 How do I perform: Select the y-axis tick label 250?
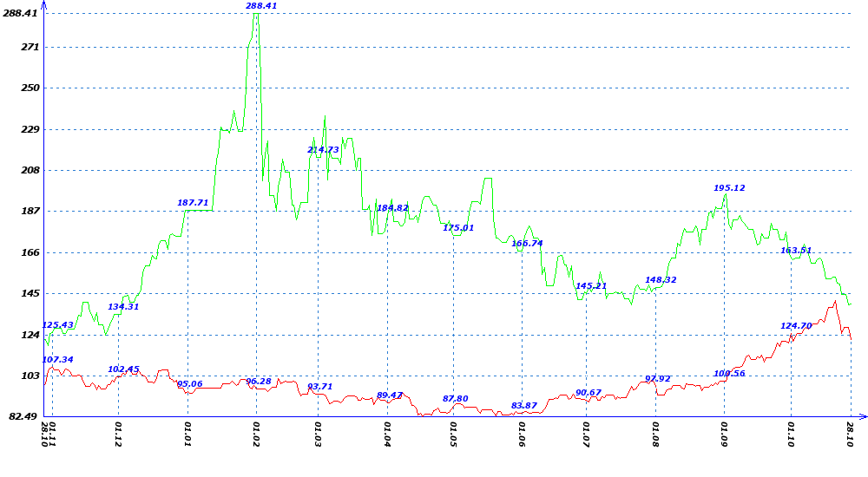[x=30, y=88]
